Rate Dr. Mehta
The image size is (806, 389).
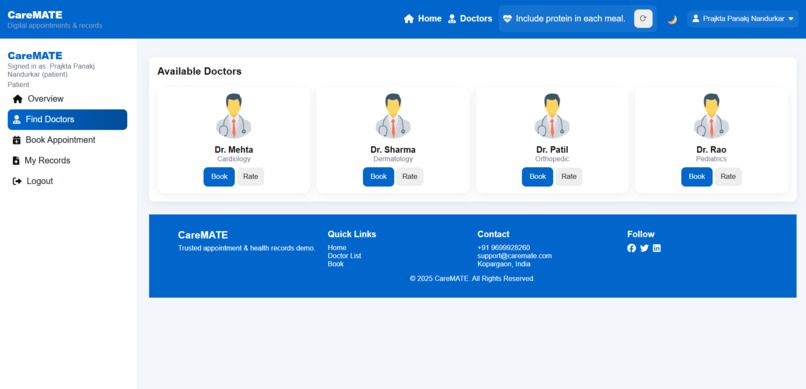(x=250, y=177)
